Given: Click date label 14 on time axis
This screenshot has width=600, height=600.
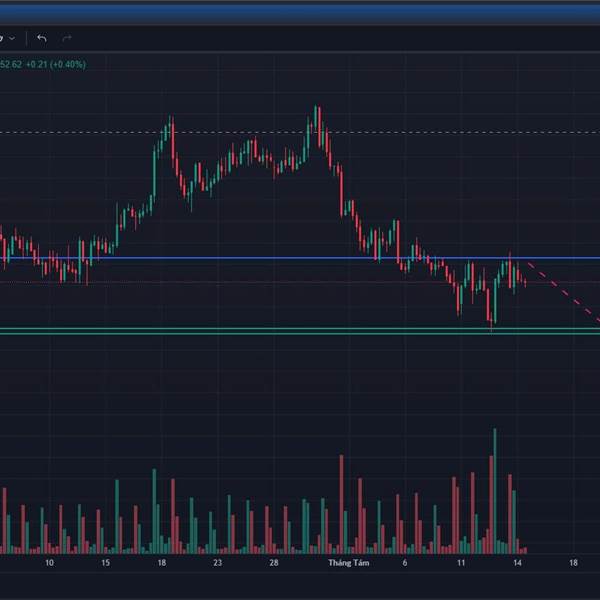Looking at the screenshot, I should pos(517,562).
